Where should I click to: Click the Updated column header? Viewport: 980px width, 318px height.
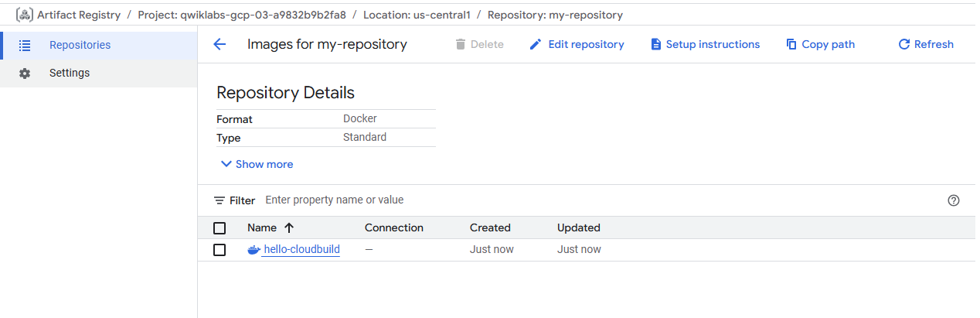[578, 228]
